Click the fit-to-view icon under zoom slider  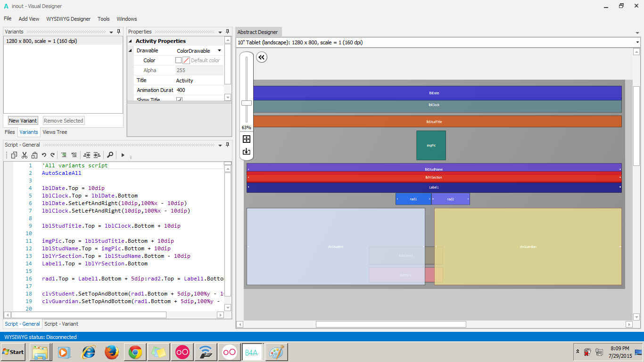(x=246, y=139)
